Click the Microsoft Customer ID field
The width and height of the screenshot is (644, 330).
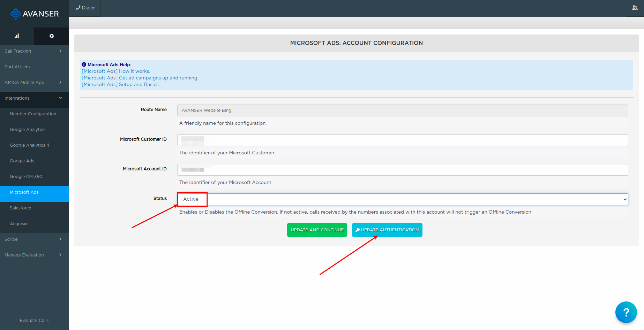[403, 140]
